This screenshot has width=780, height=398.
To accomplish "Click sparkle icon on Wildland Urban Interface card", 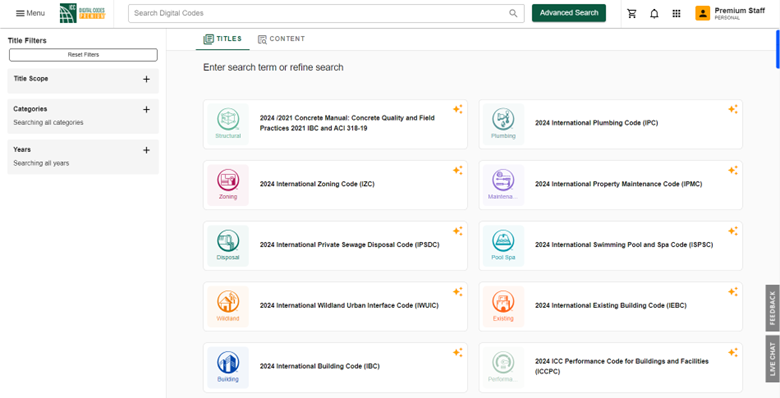I will 458,292.
